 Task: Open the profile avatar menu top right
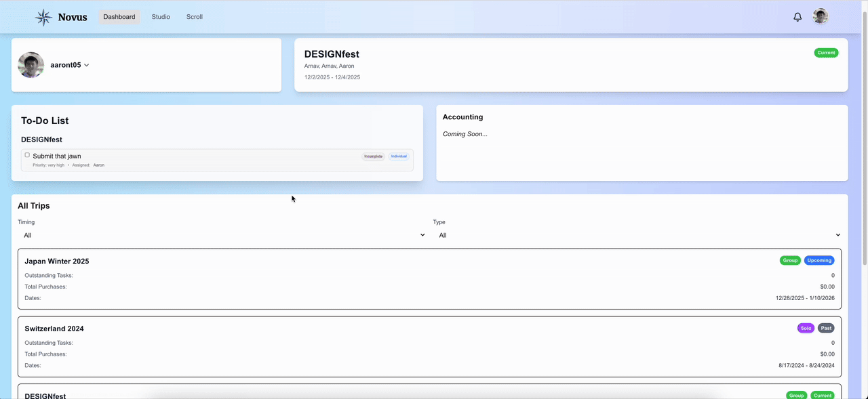pyautogui.click(x=820, y=16)
